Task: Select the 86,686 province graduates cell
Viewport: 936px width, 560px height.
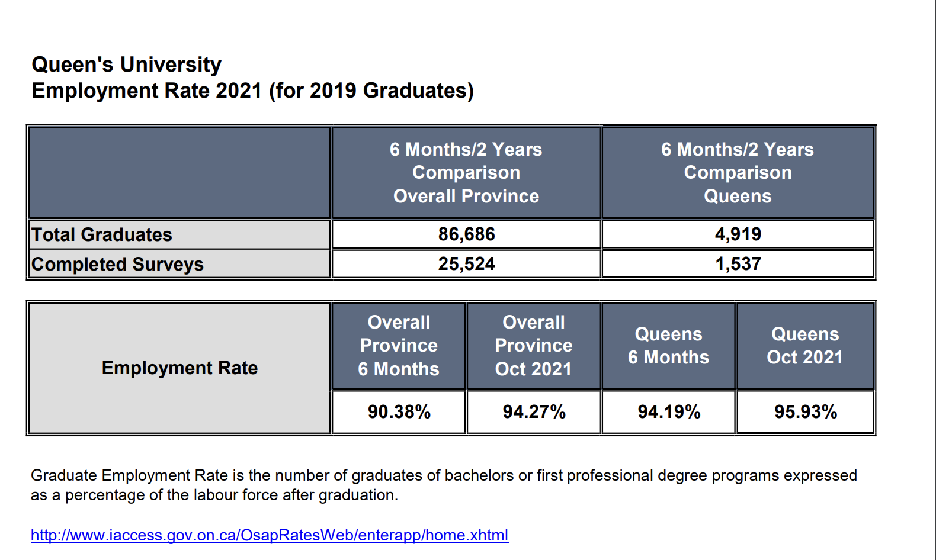Action: [466, 234]
